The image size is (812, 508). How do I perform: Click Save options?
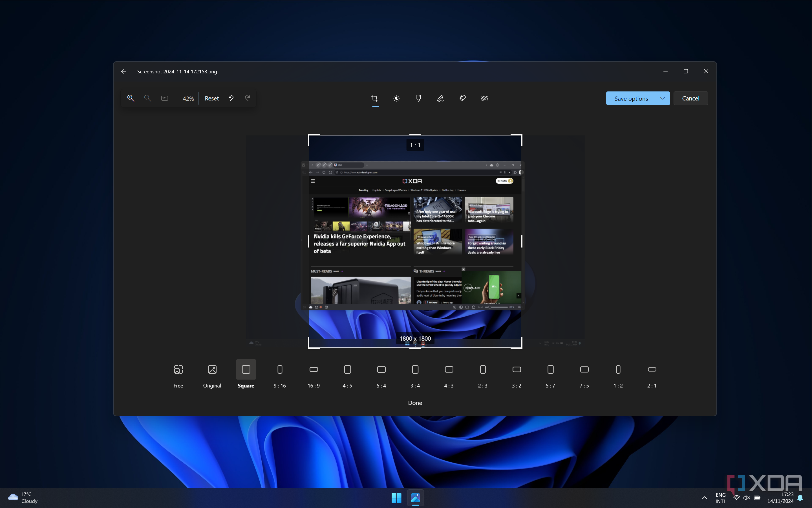click(x=631, y=98)
